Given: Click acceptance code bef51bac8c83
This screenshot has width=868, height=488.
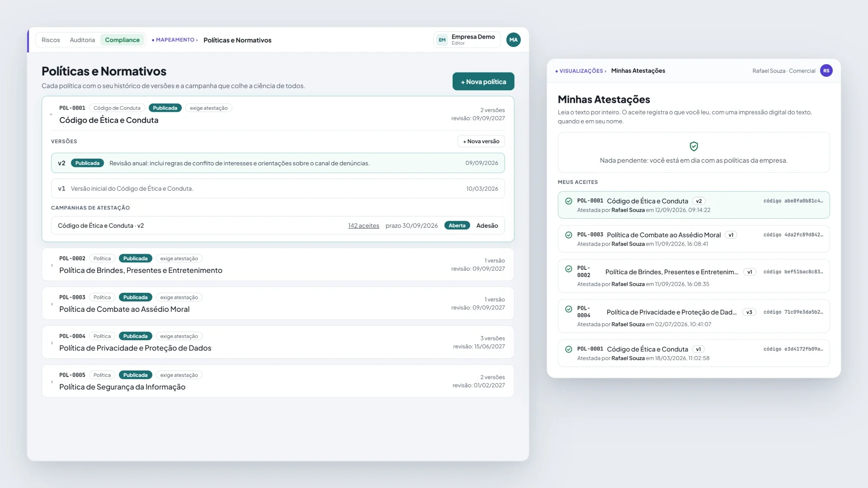Looking at the screenshot, I should [x=793, y=272].
